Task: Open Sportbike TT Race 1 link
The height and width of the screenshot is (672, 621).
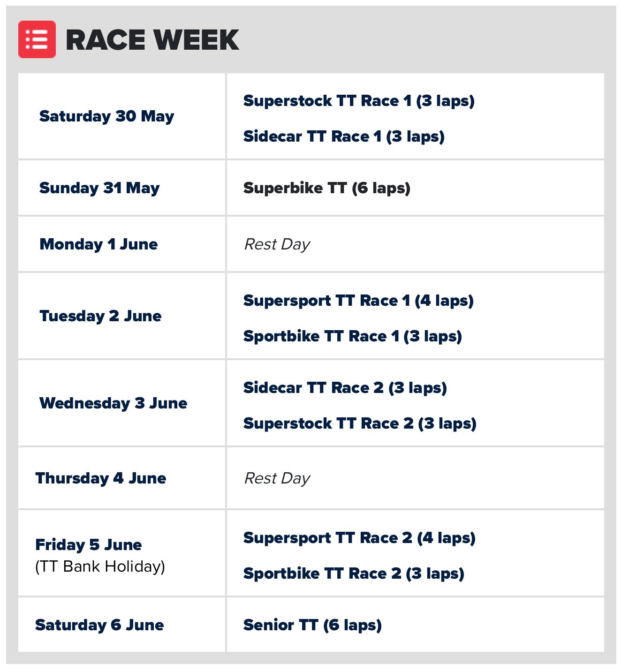Action: click(x=353, y=336)
